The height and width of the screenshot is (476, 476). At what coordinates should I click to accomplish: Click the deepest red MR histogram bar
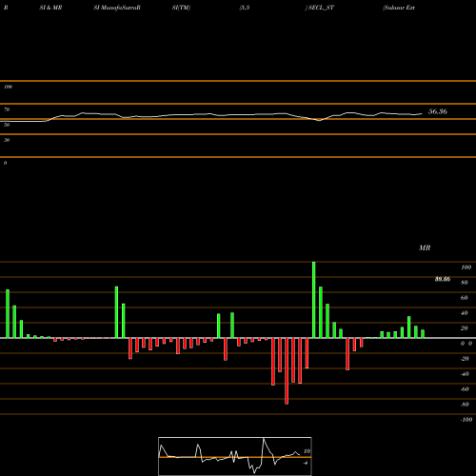(x=287, y=371)
